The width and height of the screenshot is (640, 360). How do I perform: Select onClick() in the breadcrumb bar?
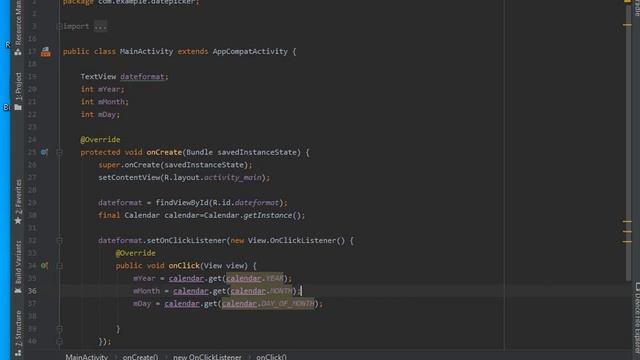tap(271, 357)
